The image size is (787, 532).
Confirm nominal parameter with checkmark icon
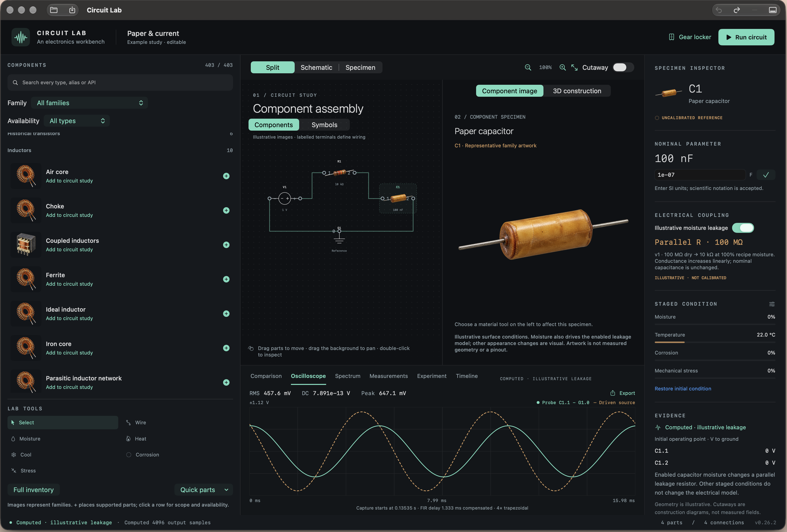click(766, 175)
